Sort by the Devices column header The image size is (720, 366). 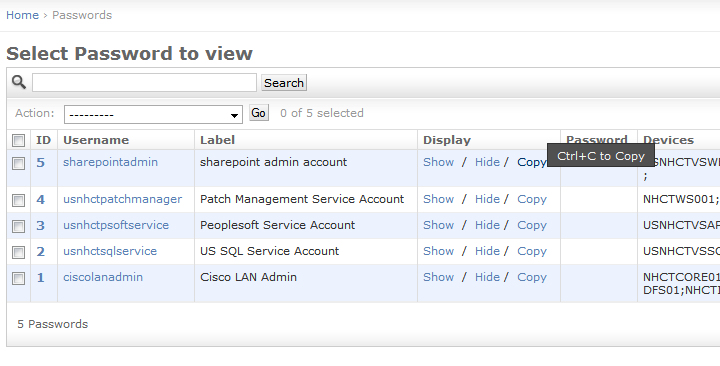668,140
